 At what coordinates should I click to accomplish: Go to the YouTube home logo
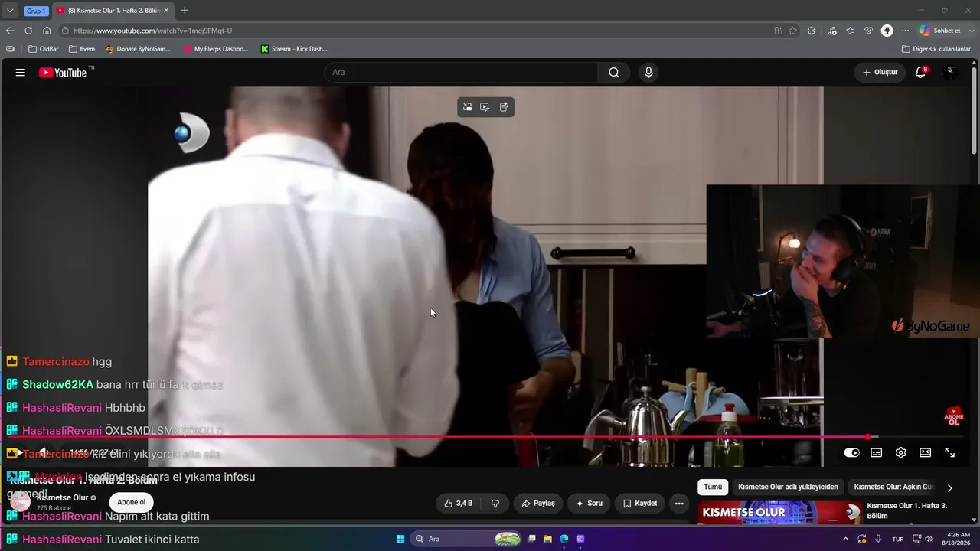click(63, 73)
